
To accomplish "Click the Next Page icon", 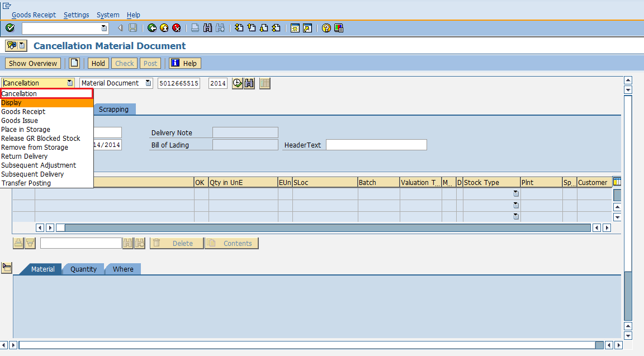I will click(264, 28).
